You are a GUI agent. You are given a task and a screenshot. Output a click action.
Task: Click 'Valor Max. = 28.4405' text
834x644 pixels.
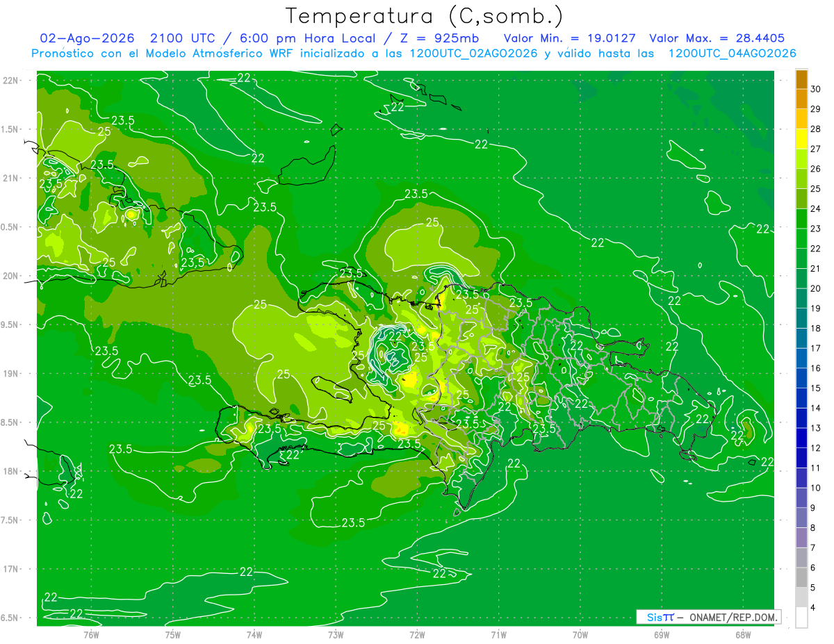pos(717,38)
